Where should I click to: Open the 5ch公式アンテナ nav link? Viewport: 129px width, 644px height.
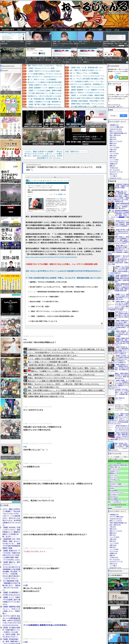8,30
